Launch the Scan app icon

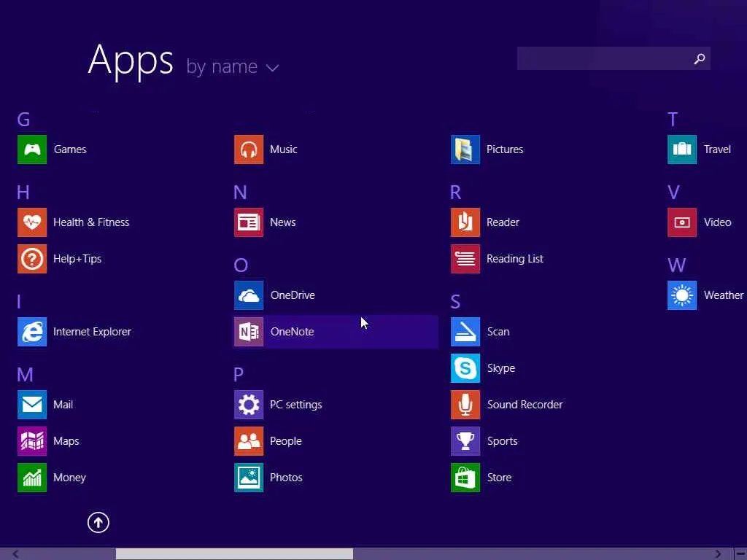tap(465, 332)
